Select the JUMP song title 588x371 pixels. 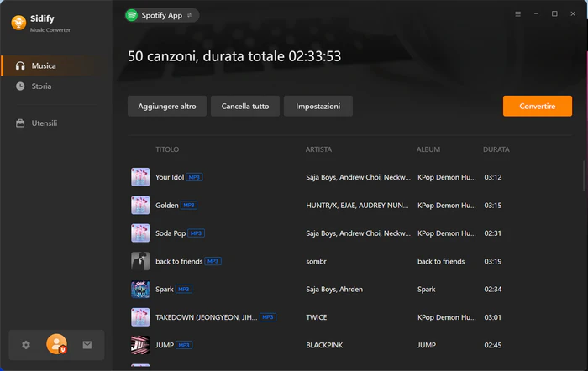[x=165, y=345]
